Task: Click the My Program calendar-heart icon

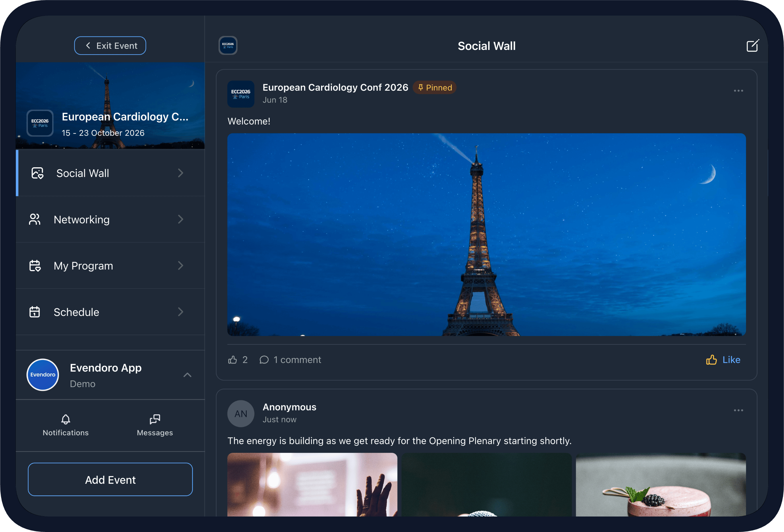Action: [x=35, y=266]
